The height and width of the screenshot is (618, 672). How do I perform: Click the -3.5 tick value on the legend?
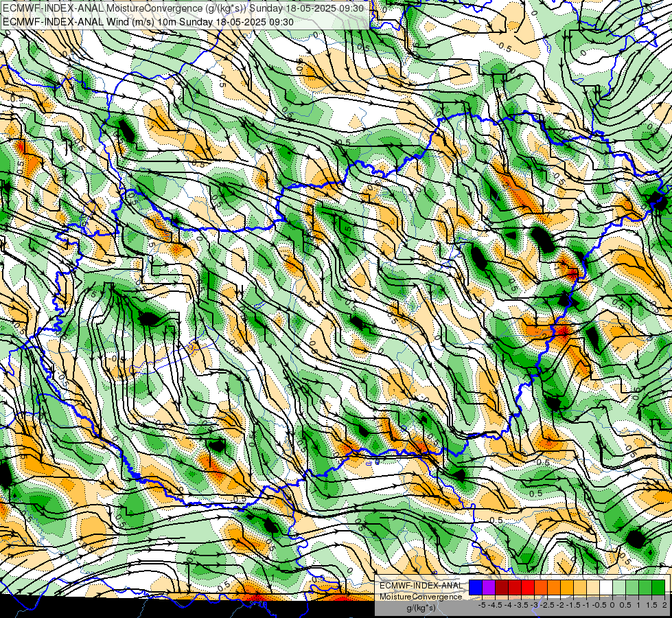pos(521,605)
